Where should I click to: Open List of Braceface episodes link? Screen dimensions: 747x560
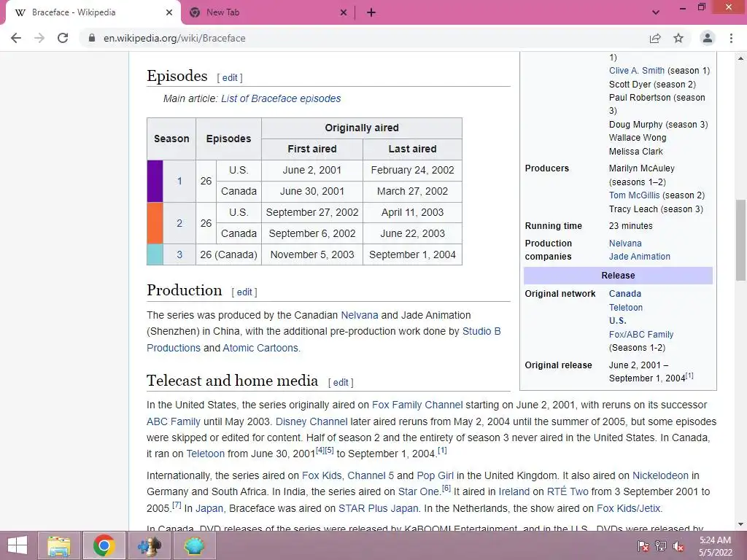pos(281,98)
